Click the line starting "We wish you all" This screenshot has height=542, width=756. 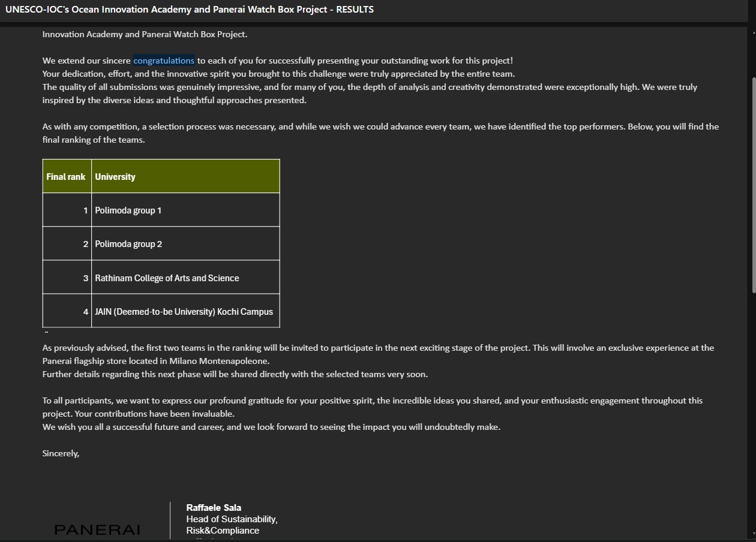[271, 427]
